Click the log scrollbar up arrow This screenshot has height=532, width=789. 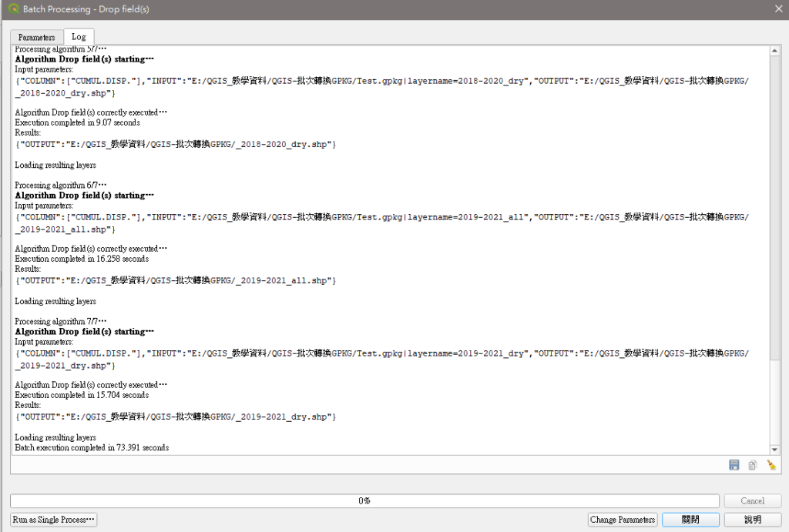tap(775, 51)
